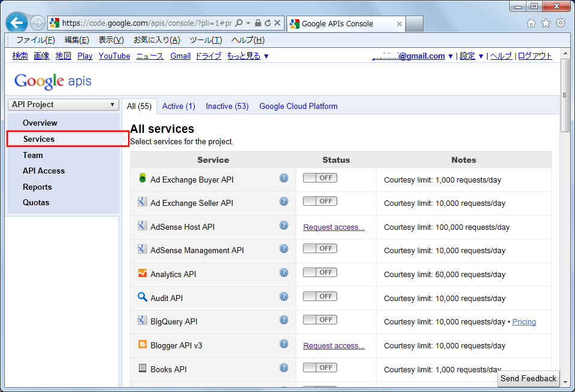Click the help icon beside Analytics API
This screenshot has height=392, width=575.
coord(284,273)
